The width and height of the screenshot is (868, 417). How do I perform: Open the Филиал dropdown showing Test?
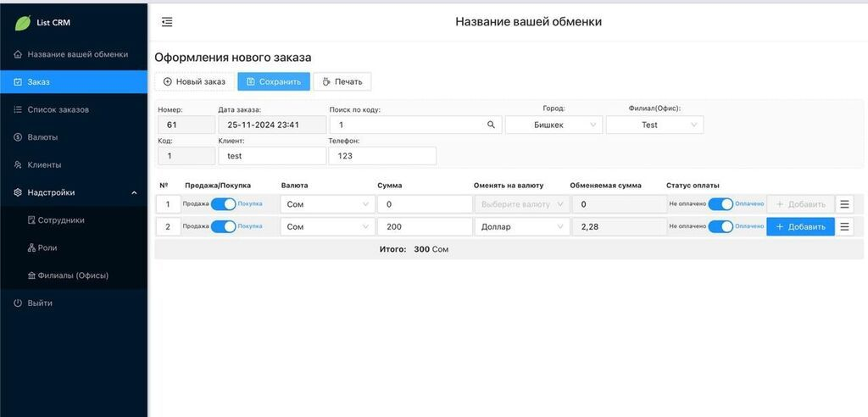pyautogui.click(x=654, y=125)
